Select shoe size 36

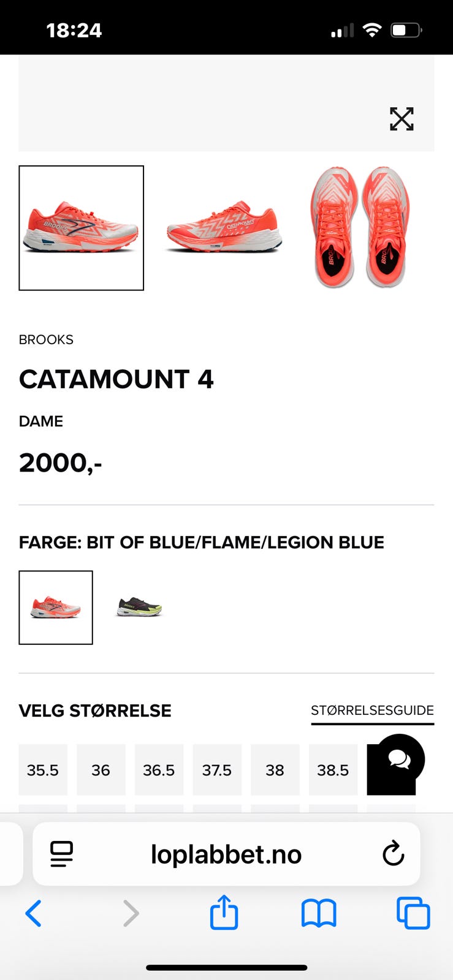point(101,769)
